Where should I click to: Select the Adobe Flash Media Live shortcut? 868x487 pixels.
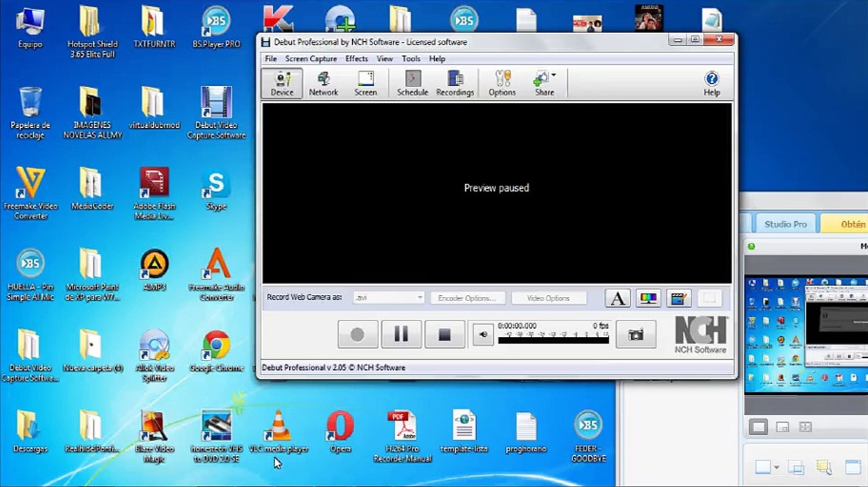click(154, 193)
